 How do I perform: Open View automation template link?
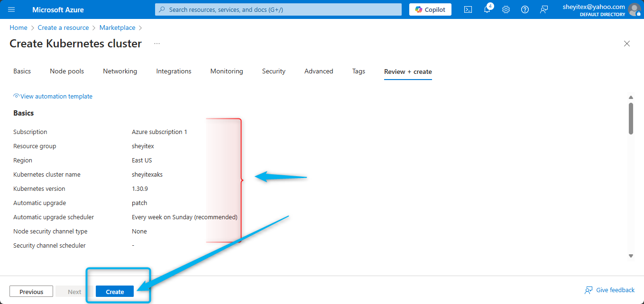tap(53, 97)
